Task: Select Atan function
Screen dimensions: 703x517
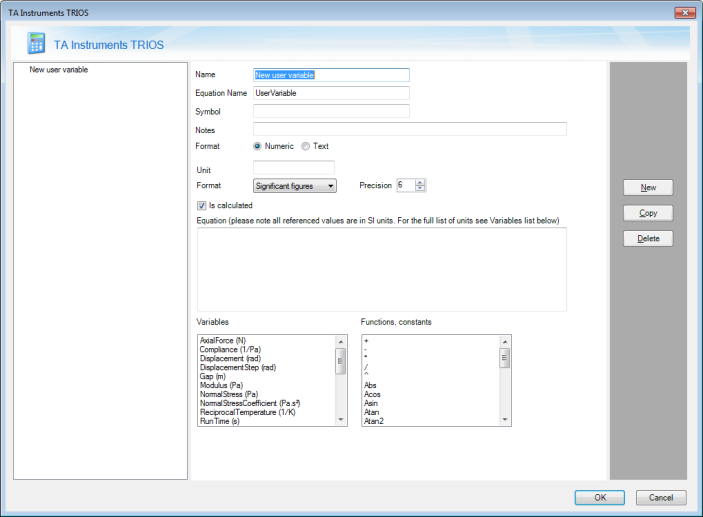Action: [x=371, y=412]
